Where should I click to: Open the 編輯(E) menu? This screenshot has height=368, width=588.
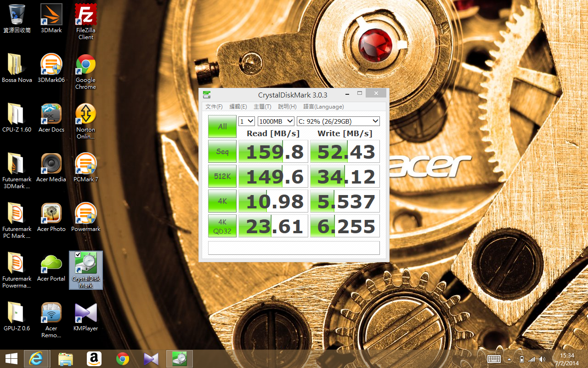(x=238, y=107)
